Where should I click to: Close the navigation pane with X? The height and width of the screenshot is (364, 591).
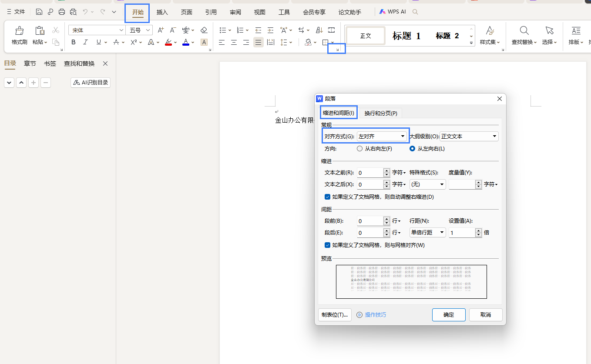point(105,63)
